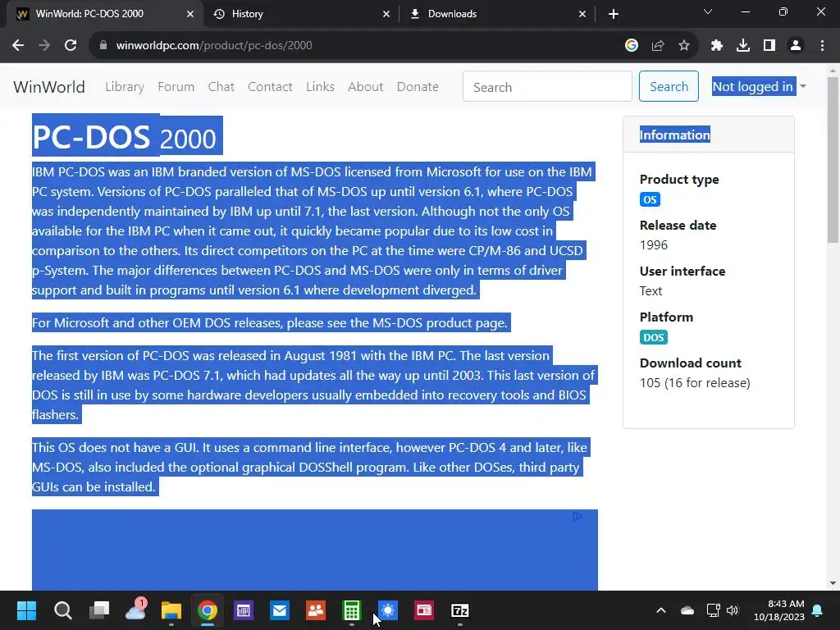840x630 pixels.
Task: Close the History tab
Action: 386,14
